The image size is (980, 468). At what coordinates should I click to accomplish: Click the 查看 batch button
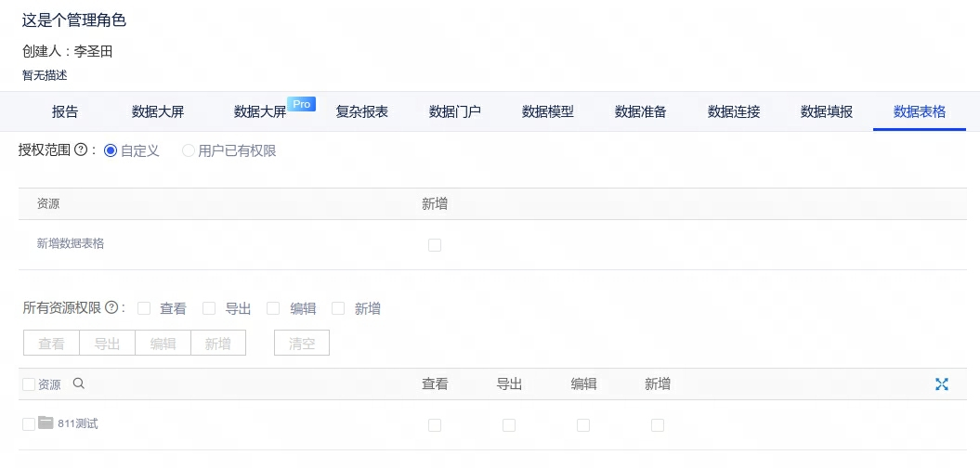[52, 344]
